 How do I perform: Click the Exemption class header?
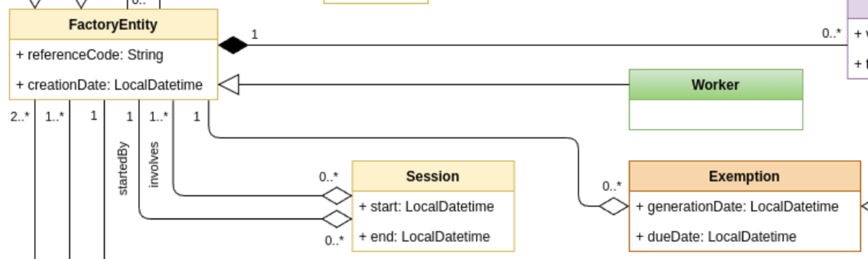744,176
